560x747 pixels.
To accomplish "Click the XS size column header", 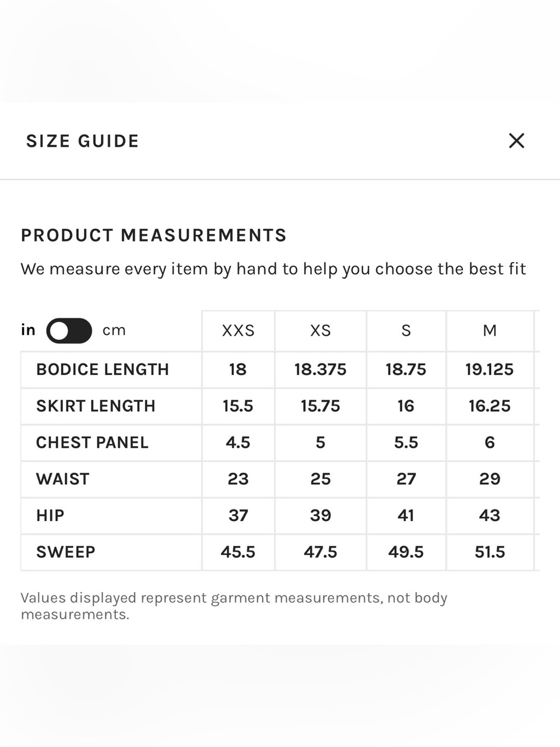I will pos(320,331).
